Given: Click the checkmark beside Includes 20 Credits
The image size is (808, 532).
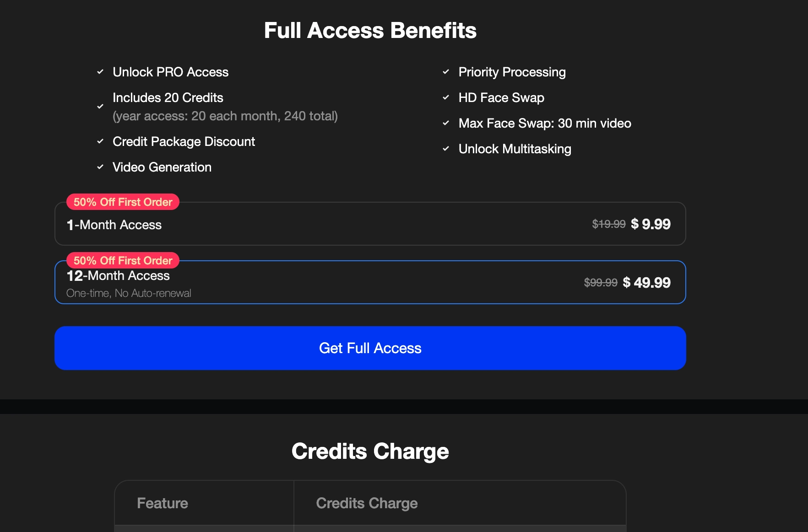Looking at the screenshot, I should 100,106.
